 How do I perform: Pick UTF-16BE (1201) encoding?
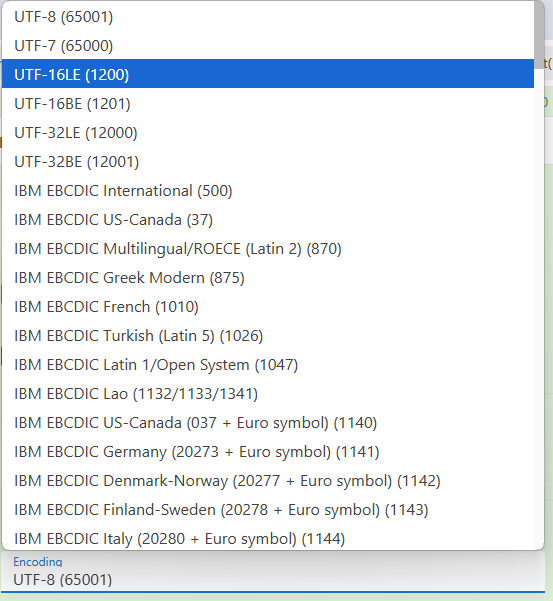[268, 103]
